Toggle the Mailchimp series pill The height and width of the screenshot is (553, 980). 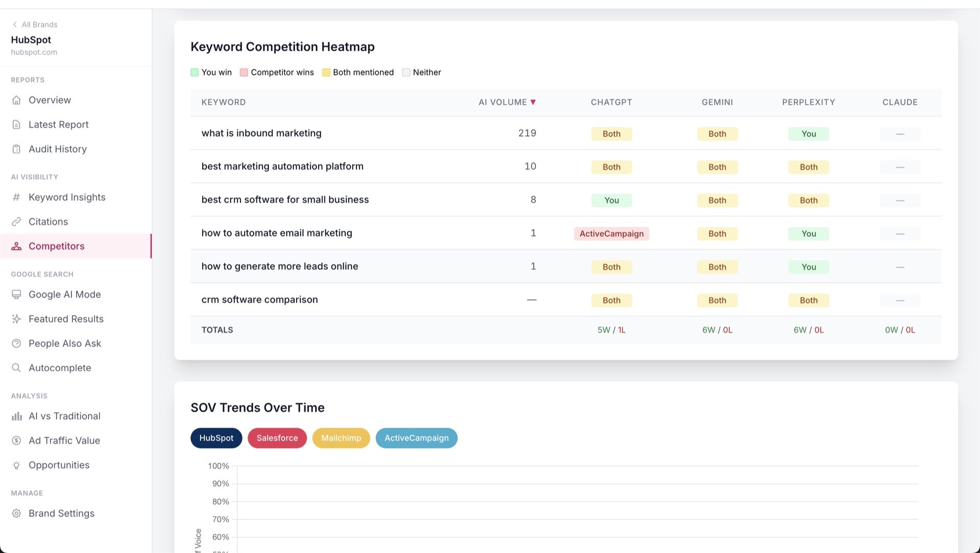click(x=341, y=438)
